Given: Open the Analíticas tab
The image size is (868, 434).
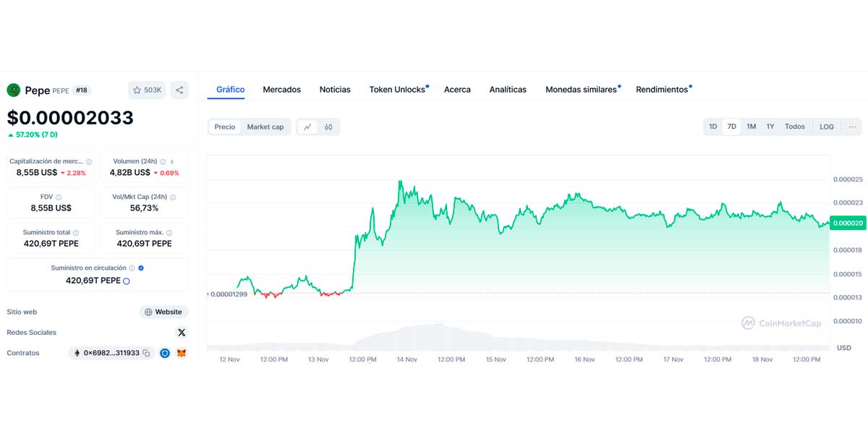Looking at the screenshot, I should coord(508,90).
